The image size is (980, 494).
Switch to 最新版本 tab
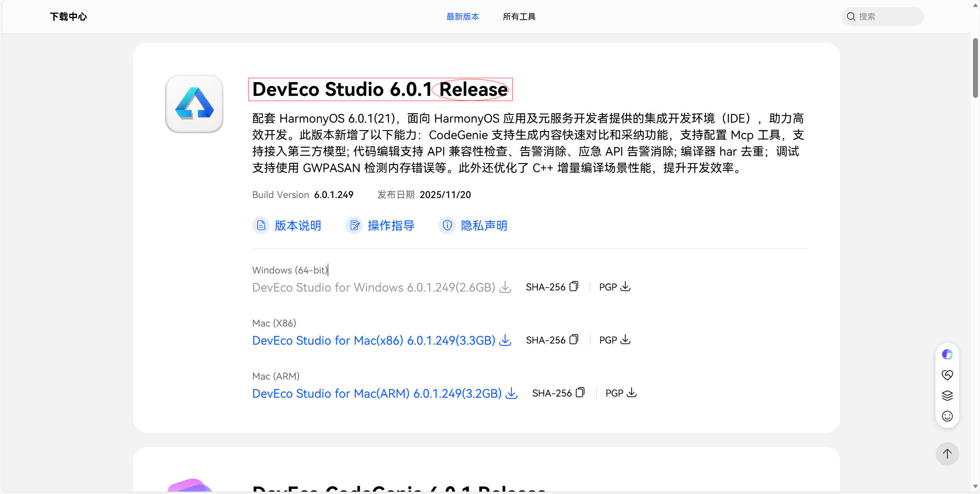pos(462,17)
